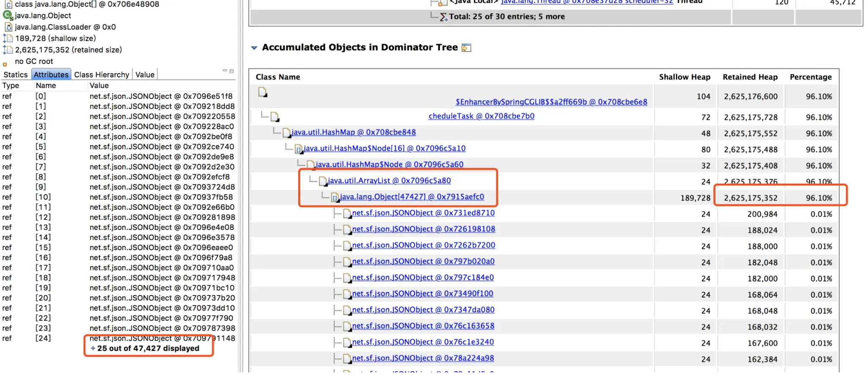Viewport: 868px width, 375px height.
Task: Select attribute row [15] JSONObject @ 0x7096eaee0
Action: point(118,248)
